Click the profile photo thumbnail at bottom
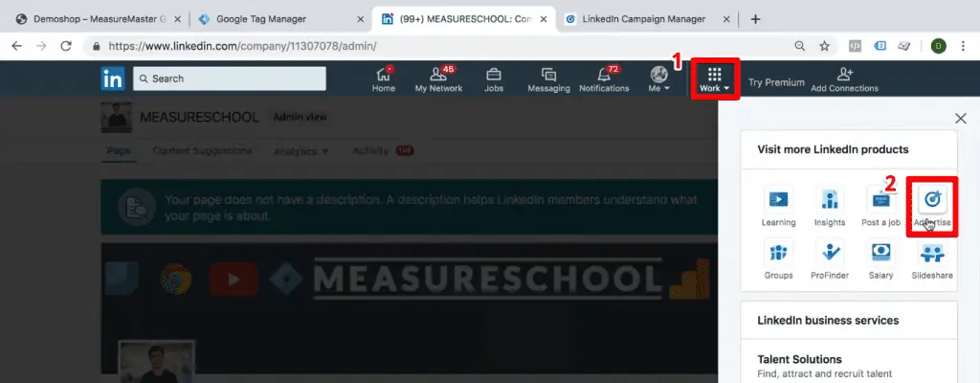Screen dimensions: 980x383 [x=157, y=362]
